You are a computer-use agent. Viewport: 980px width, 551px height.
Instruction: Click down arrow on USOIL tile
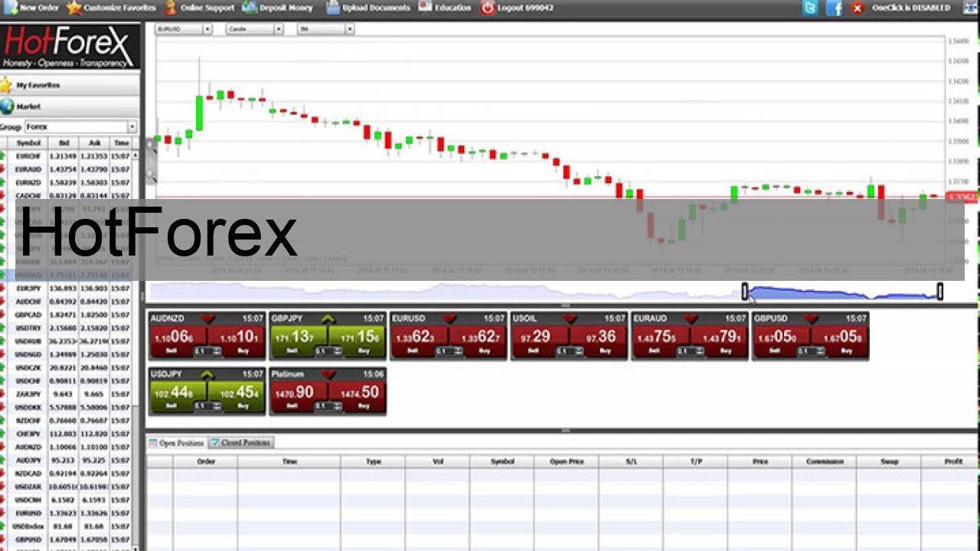pos(570,318)
